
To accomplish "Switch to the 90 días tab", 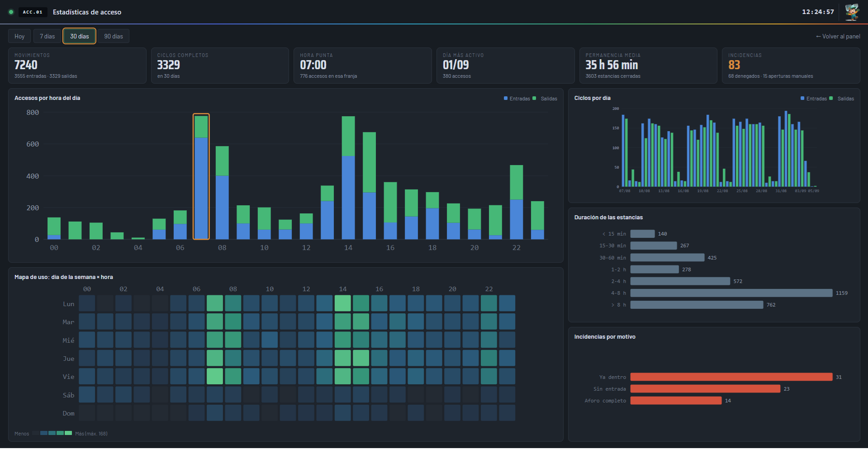I will pos(114,36).
